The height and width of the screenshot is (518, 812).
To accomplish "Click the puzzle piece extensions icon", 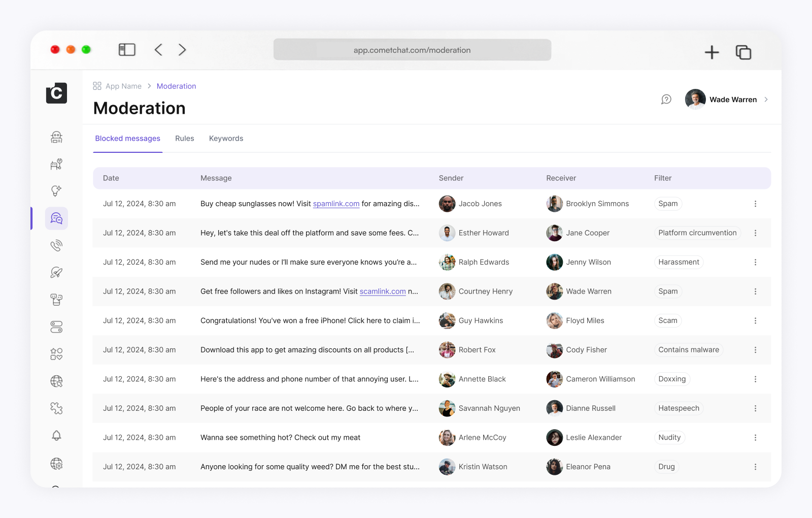I will pyautogui.click(x=56, y=408).
